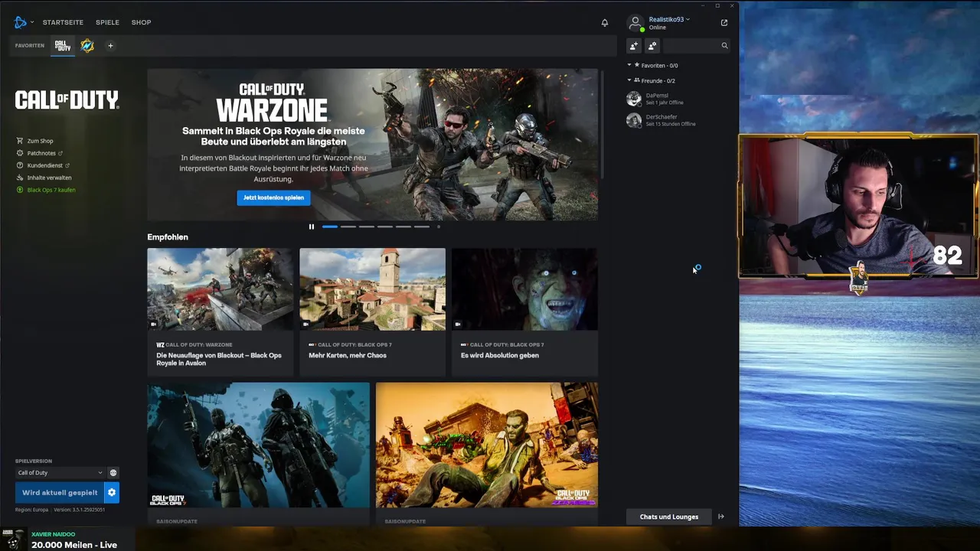Screen dimensions: 980x551
Task: Go to the STARTSEITE tab
Action: click(x=63, y=22)
